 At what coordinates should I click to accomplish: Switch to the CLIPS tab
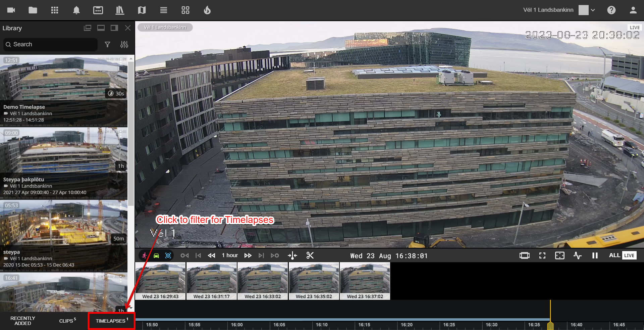(x=67, y=321)
